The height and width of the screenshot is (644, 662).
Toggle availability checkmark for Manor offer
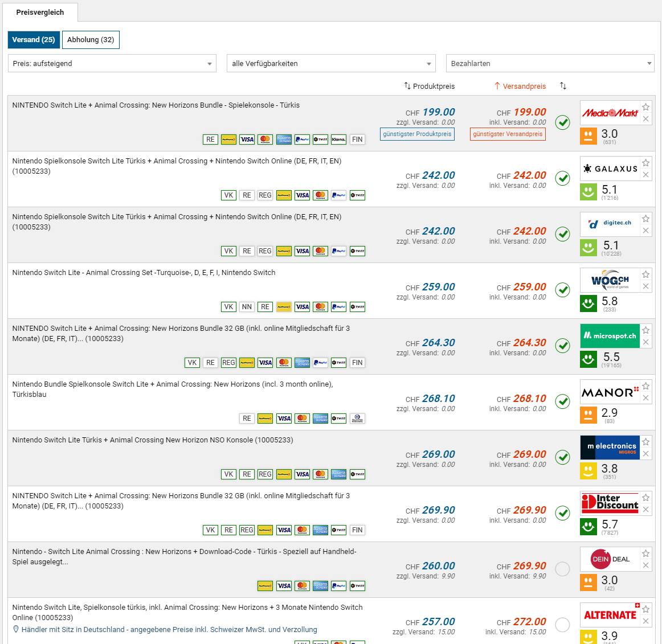click(562, 401)
